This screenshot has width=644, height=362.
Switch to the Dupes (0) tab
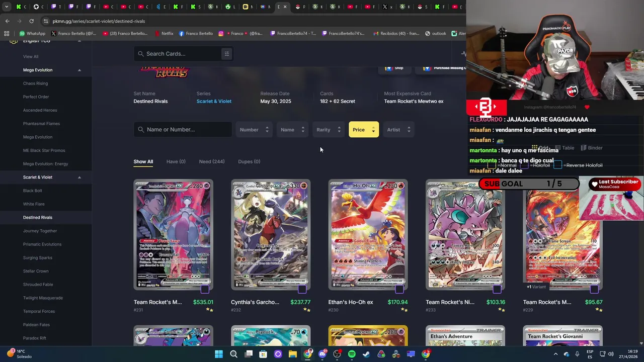(249, 161)
